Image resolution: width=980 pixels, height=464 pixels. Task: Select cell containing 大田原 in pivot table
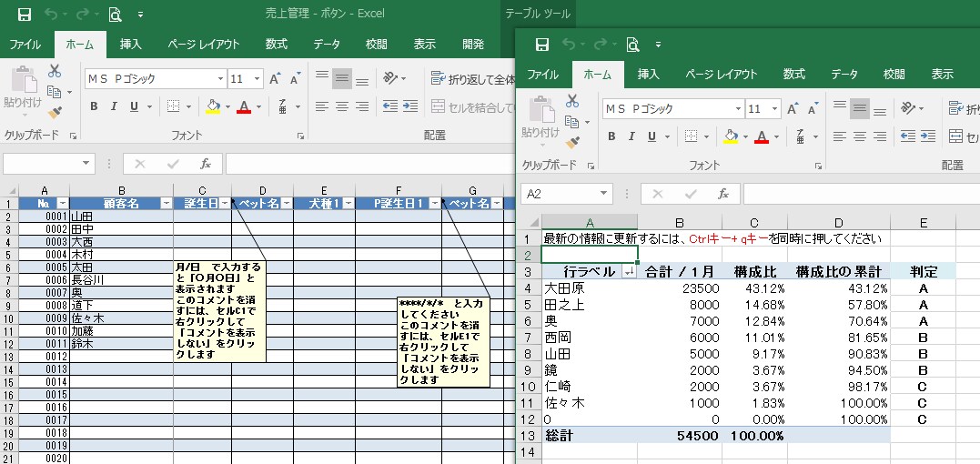[x=590, y=287]
